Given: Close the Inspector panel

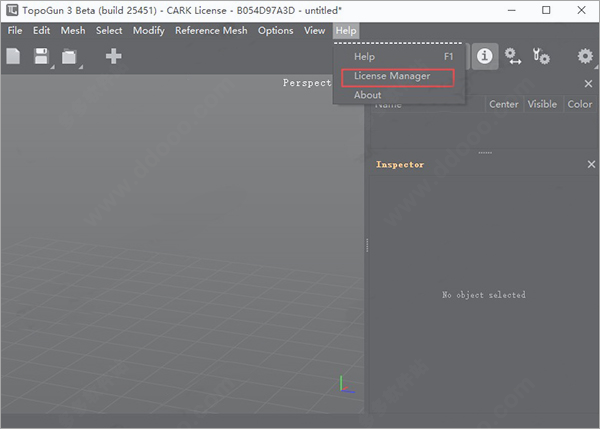Looking at the screenshot, I should [x=591, y=164].
